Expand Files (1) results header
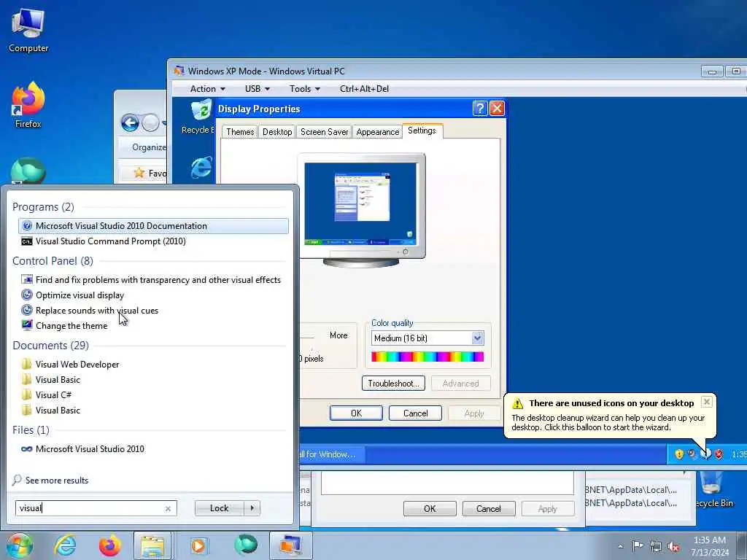The height and width of the screenshot is (560, 747). 31,430
